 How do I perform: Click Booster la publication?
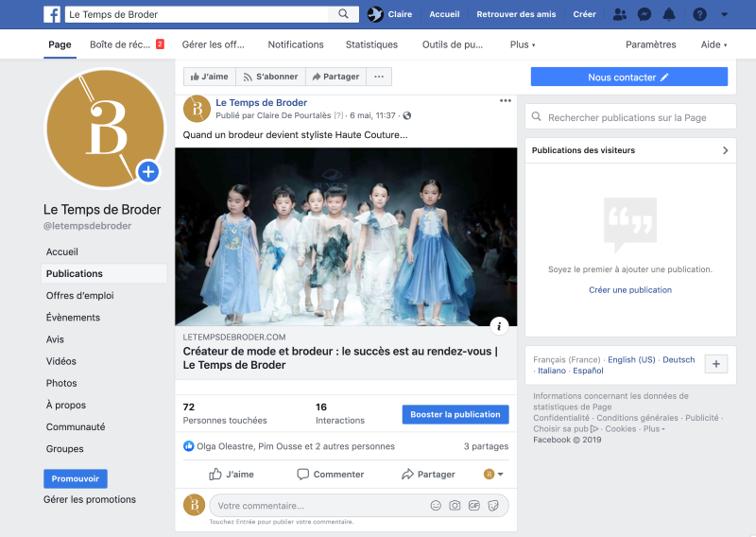pyautogui.click(x=455, y=414)
